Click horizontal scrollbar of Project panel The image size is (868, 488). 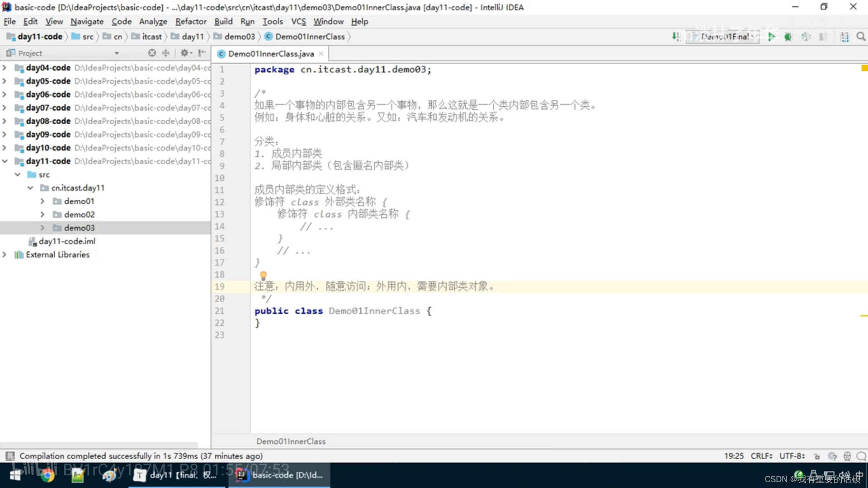[x=99, y=445]
